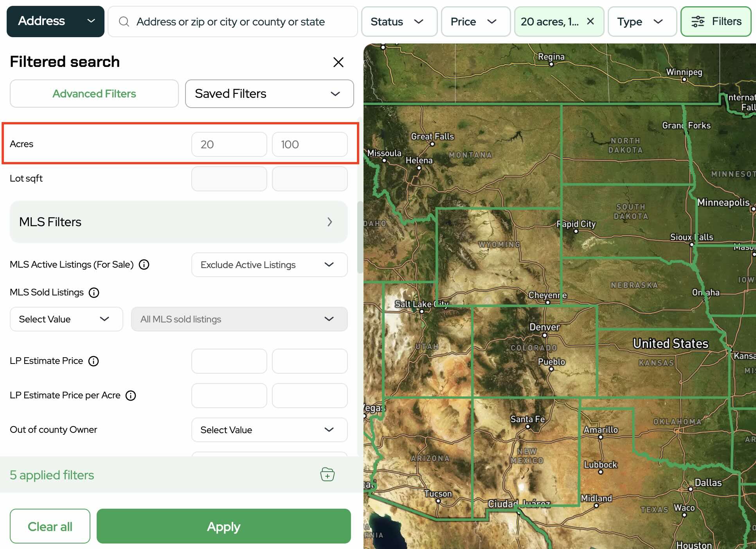
Task: Expand the MLS Filters section
Action: 178,222
